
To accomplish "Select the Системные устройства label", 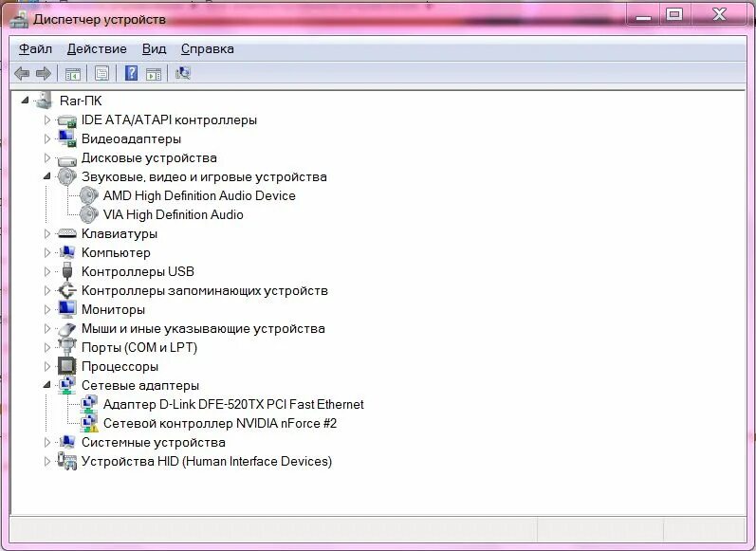I will click(154, 442).
